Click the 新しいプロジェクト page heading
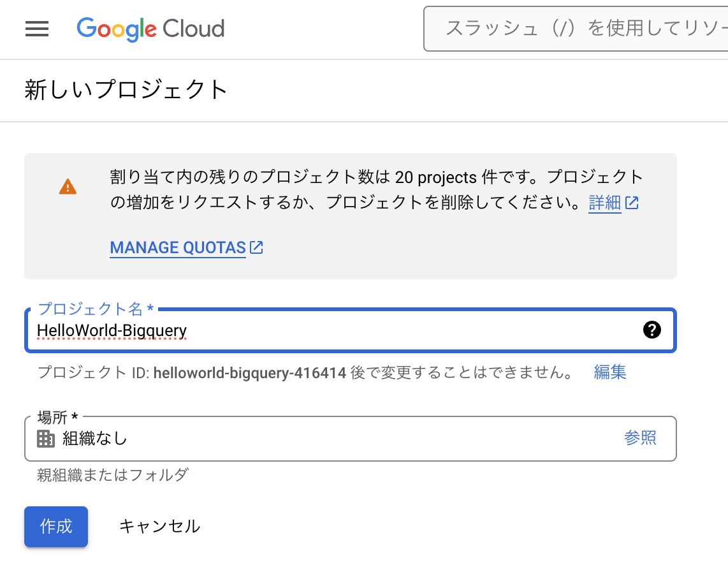The image size is (728, 579). click(126, 90)
